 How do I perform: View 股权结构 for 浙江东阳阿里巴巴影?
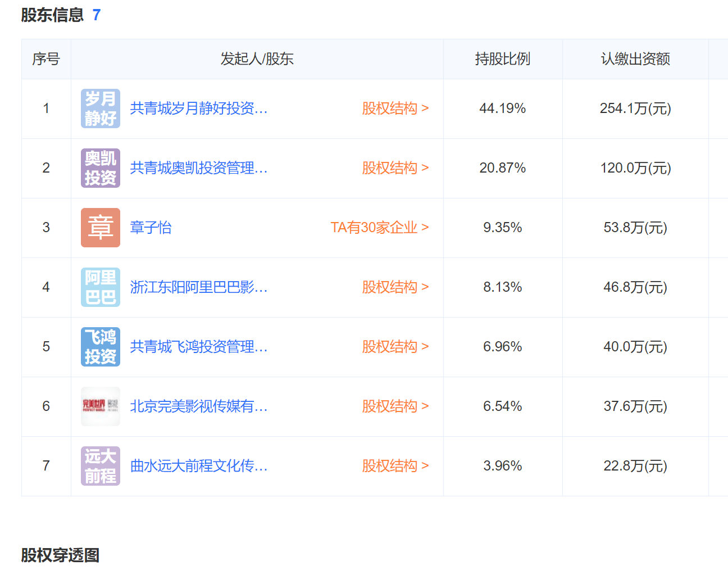(395, 287)
